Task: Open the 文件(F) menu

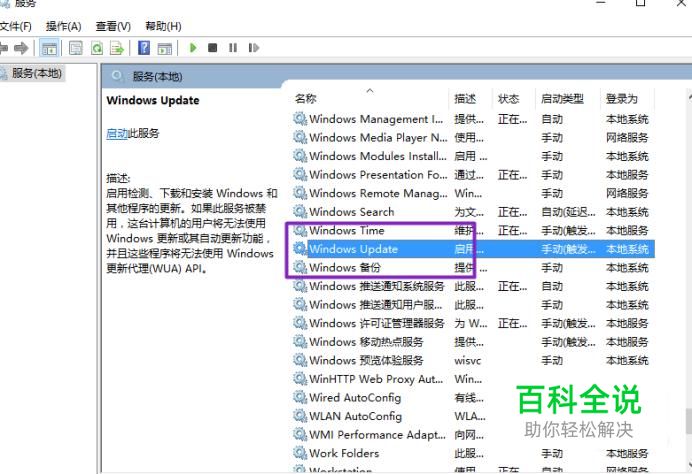Action: point(15,26)
